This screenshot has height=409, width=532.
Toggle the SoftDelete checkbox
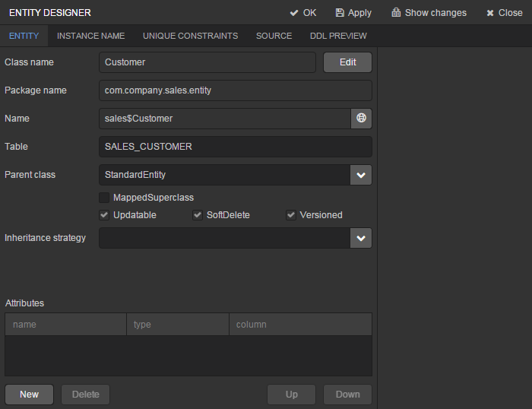coord(198,215)
